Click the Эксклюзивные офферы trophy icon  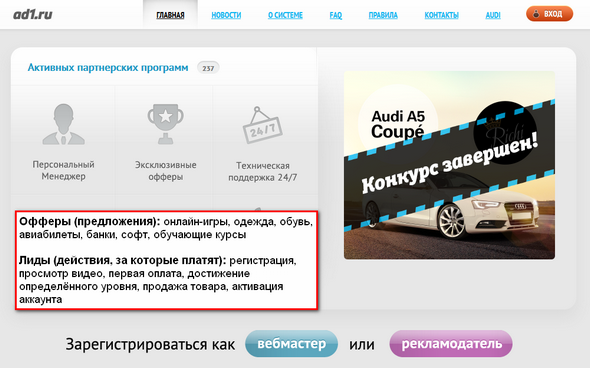pos(166,125)
